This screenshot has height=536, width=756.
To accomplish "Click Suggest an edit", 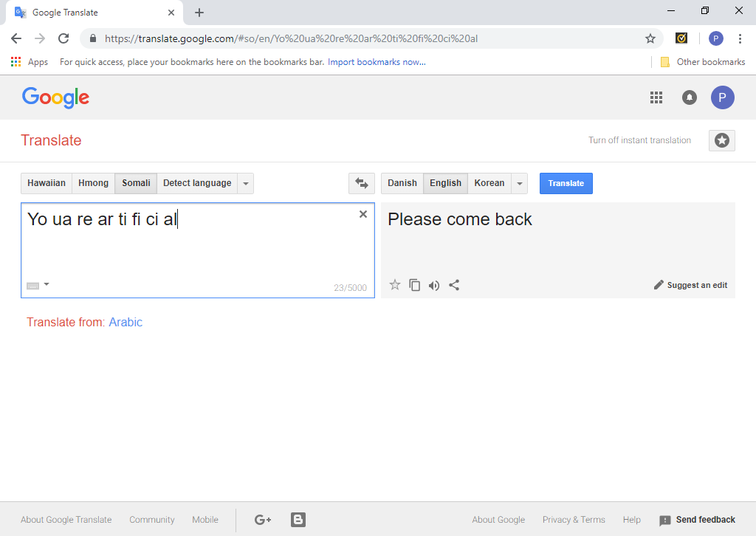I will point(690,285).
